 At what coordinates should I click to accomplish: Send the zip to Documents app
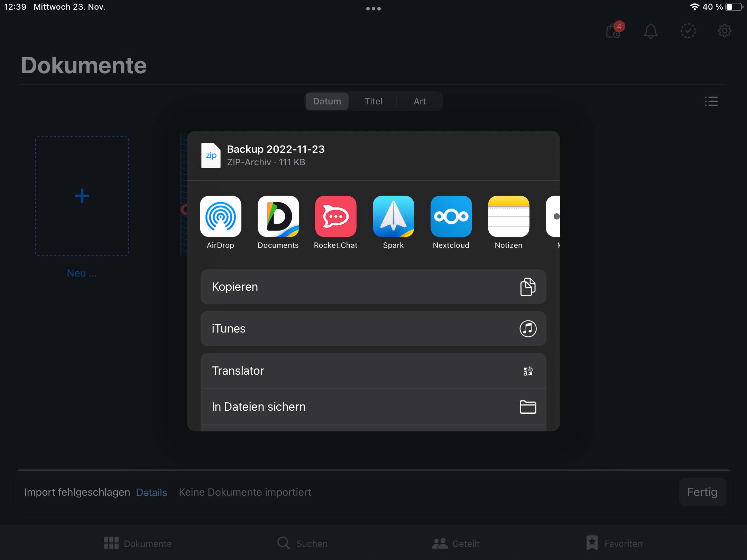coord(278,216)
